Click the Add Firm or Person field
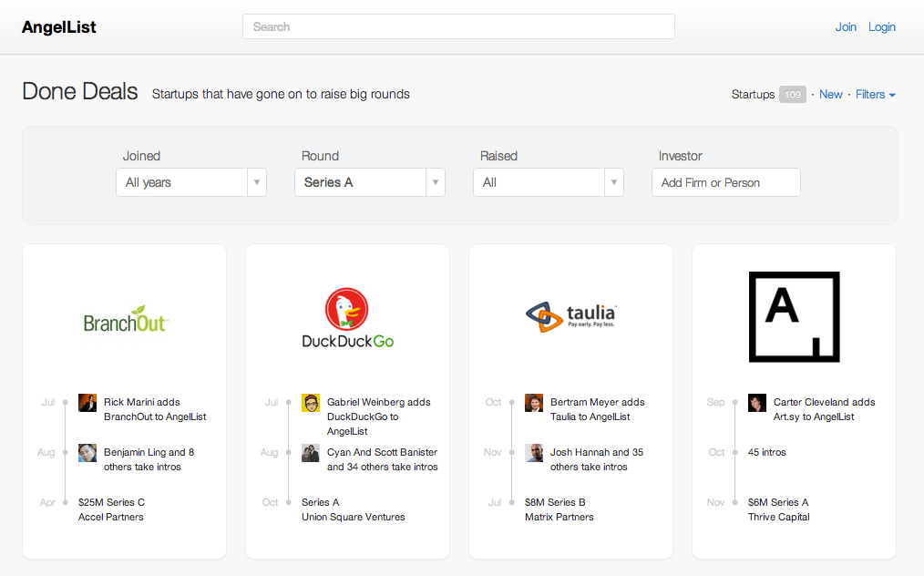Screen dimensions: 924x576 [x=726, y=182]
